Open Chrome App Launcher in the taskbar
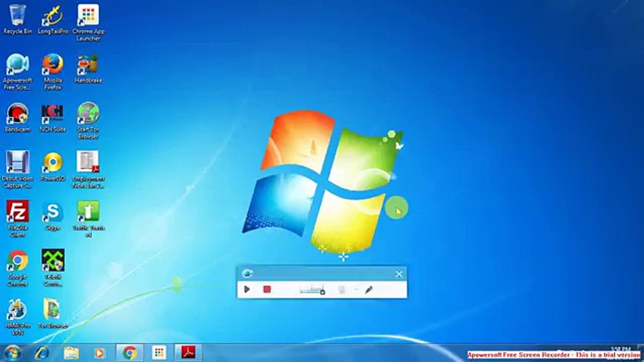 pyautogui.click(x=159, y=353)
